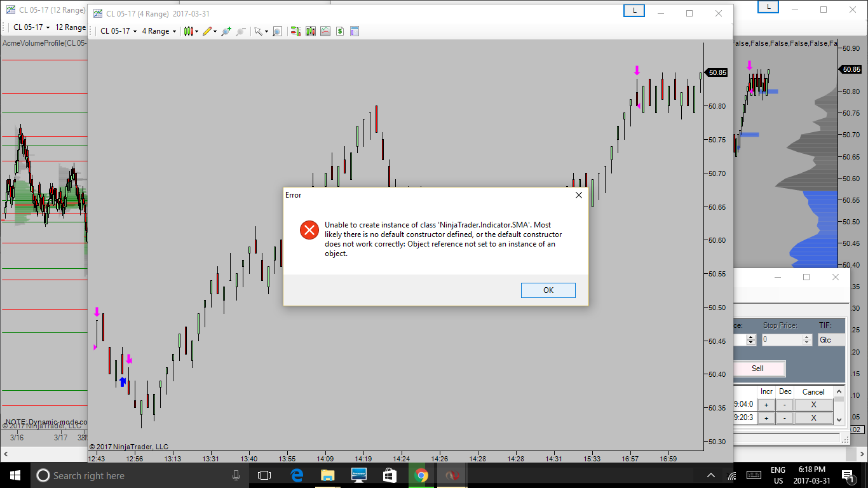Screen dimensions: 868x488
Task: Click the price spinner left of Stop Price
Action: [751, 340]
